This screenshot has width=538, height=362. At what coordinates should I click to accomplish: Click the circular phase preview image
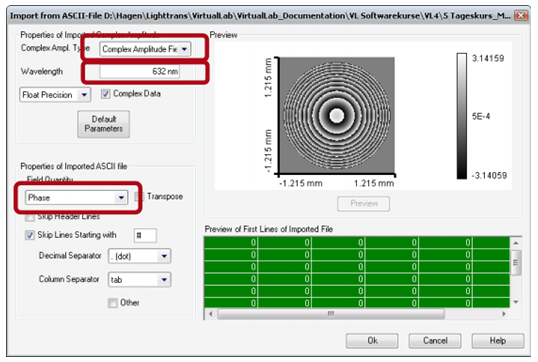coord(337,116)
